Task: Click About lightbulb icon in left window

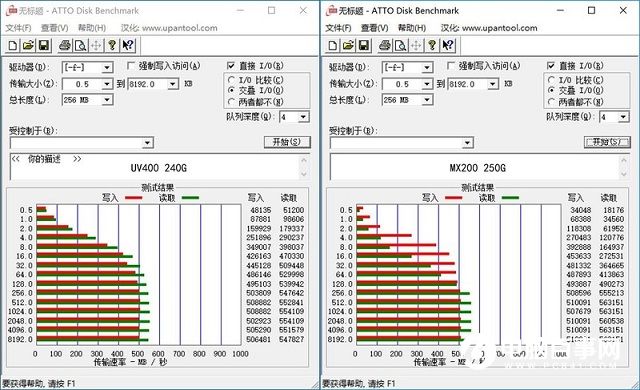Action: 112,45
